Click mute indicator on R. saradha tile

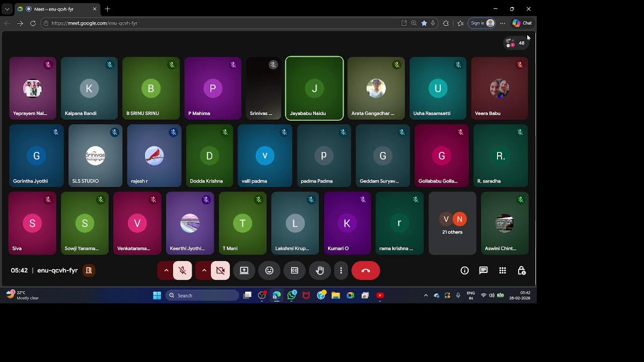(x=520, y=132)
